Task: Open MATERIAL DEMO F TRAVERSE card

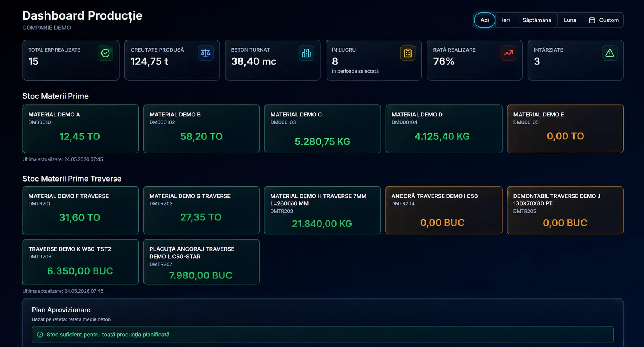Action: pos(80,210)
